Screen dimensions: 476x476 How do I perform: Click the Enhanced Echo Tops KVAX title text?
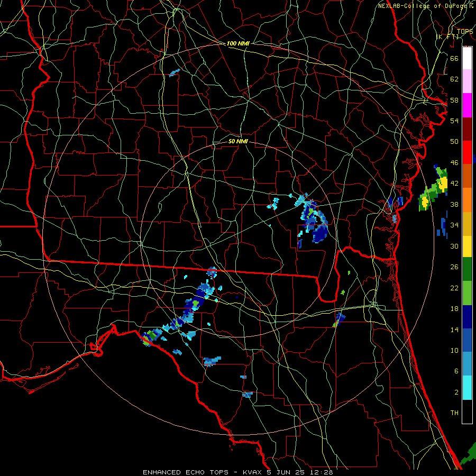pyautogui.click(x=238, y=472)
